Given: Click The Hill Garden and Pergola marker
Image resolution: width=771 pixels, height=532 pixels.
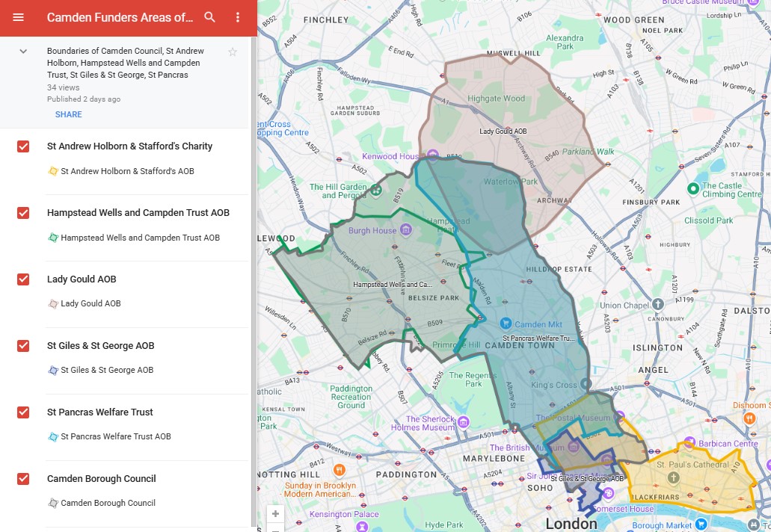Looking at the screenshot, I should coord(376,190).
